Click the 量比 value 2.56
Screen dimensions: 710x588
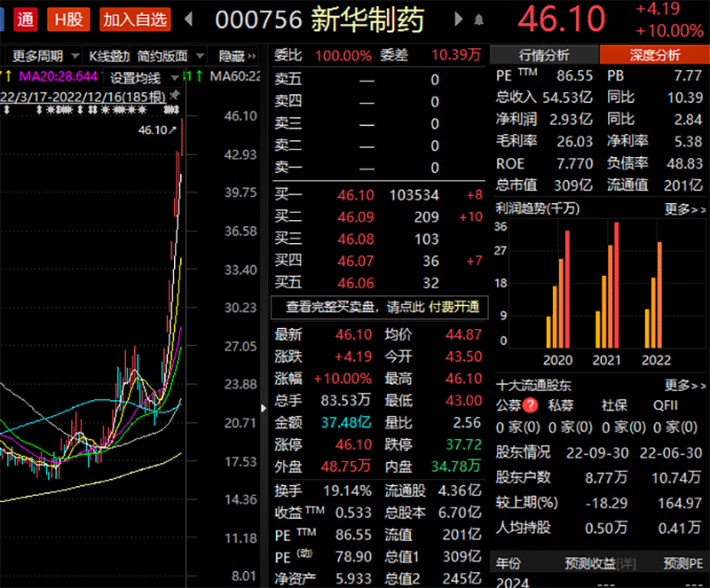[467, 422]
